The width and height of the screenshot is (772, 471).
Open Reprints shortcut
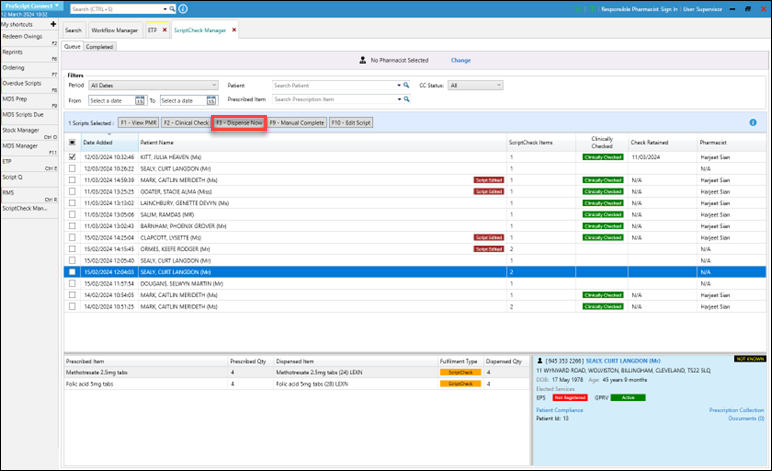point(30,55)
